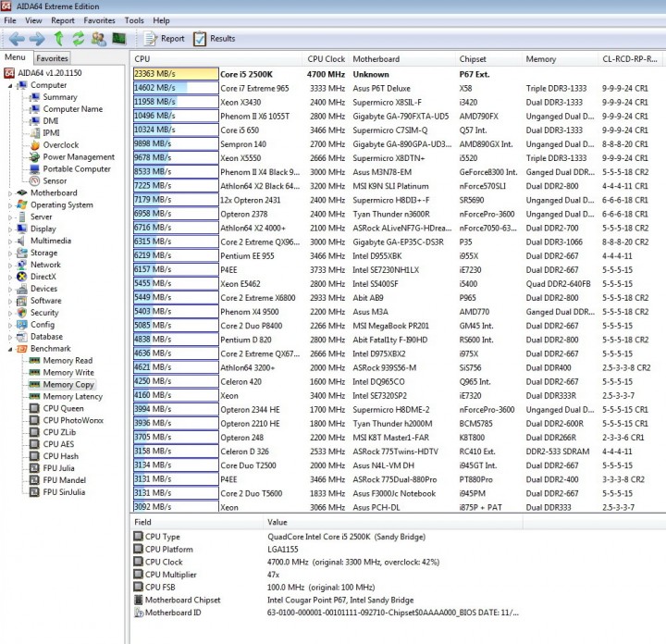The image size is (666, 644).
Task: Expand the Storage tree node
Action: (x=10, y=254)
